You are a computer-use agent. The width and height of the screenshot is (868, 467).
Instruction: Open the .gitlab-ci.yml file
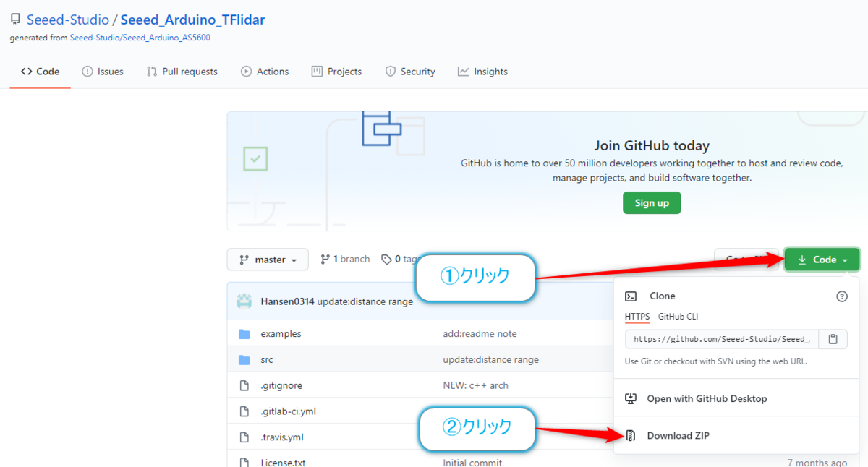click(288, 411)
